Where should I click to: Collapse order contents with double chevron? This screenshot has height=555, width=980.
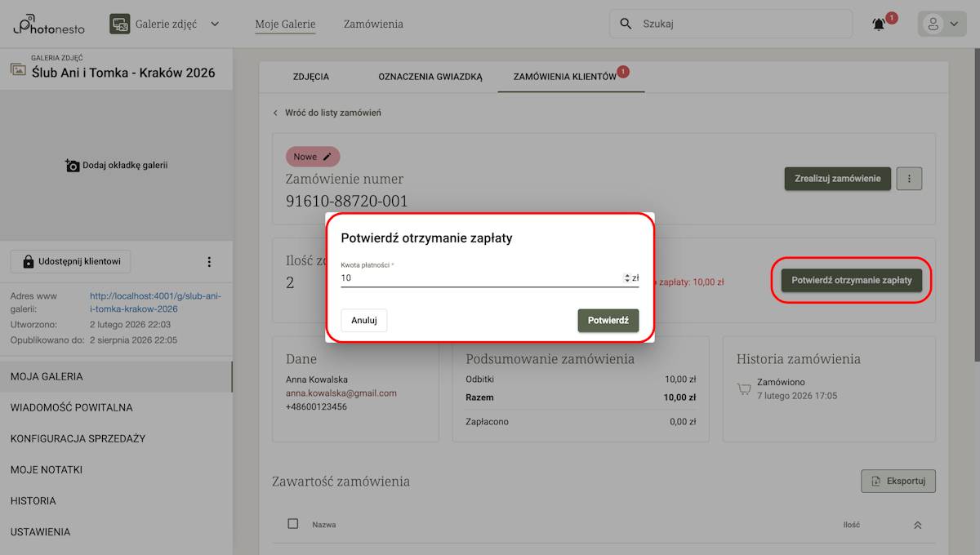917,525
